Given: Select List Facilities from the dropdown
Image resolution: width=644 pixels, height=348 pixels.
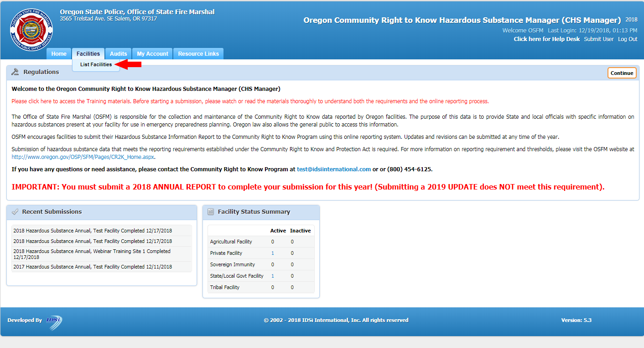Looking at the screenshot, I should click(96, 65).
